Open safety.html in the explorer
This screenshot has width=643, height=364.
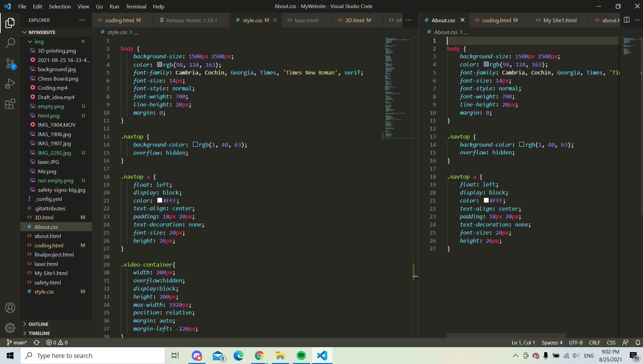(56, 282)
